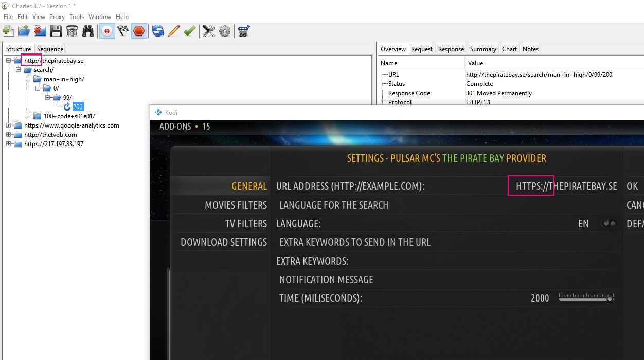
Task: Select the https://www.google-analytics.com tree row
Action: (x=71, y=125)
